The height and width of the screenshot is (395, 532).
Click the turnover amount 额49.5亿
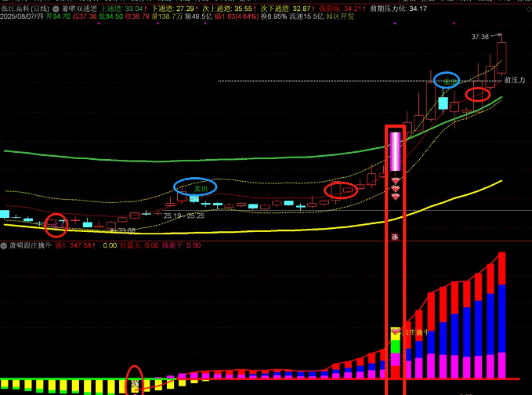tap(198, 16)
